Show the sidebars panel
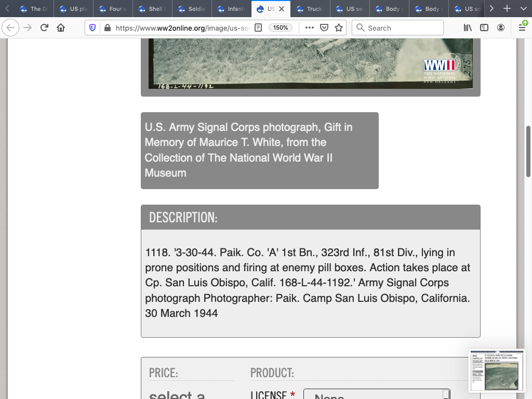Image resolution: width=532 pixels, height=399 pixels. point(484,28)
